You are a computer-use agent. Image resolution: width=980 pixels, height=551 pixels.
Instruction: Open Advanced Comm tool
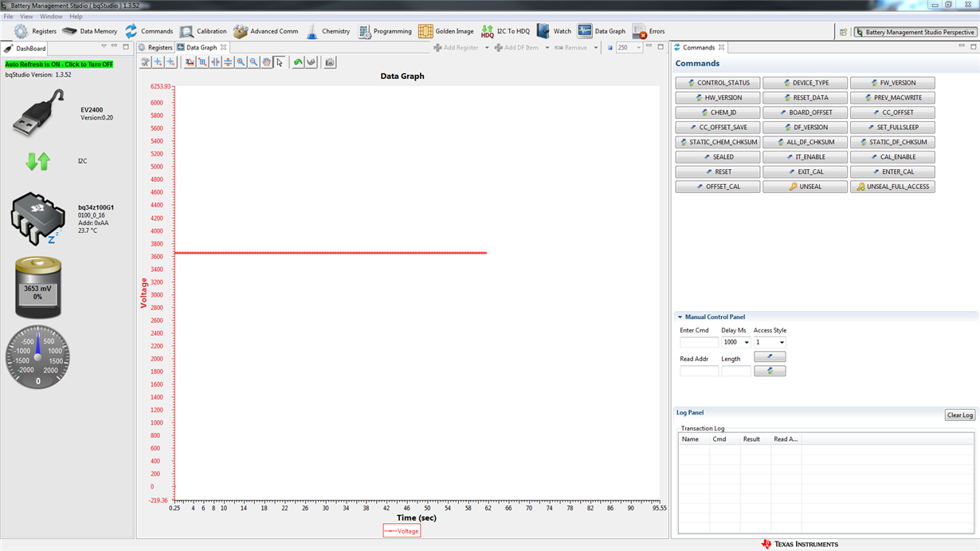click(x=266, y=31)
